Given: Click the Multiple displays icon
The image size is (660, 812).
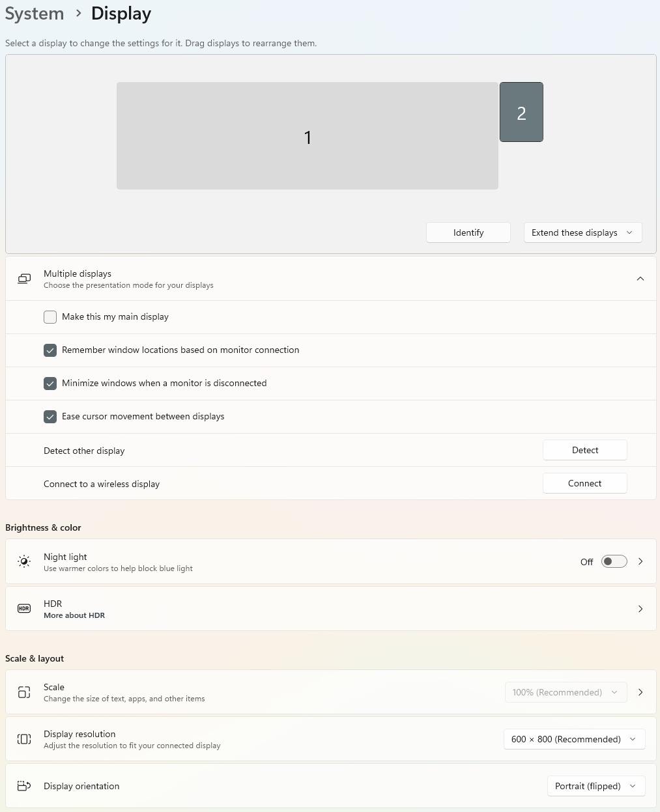Looking at the screenshot, I should [x=24, y=279].
